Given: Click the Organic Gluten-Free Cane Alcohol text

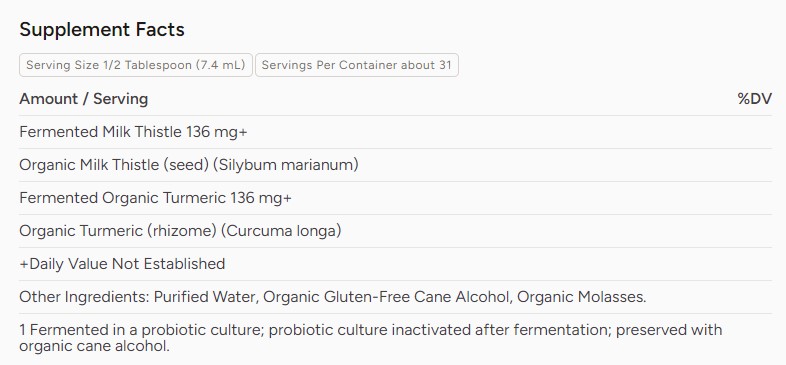Looking at the screenshot, I should click(385, 297).
